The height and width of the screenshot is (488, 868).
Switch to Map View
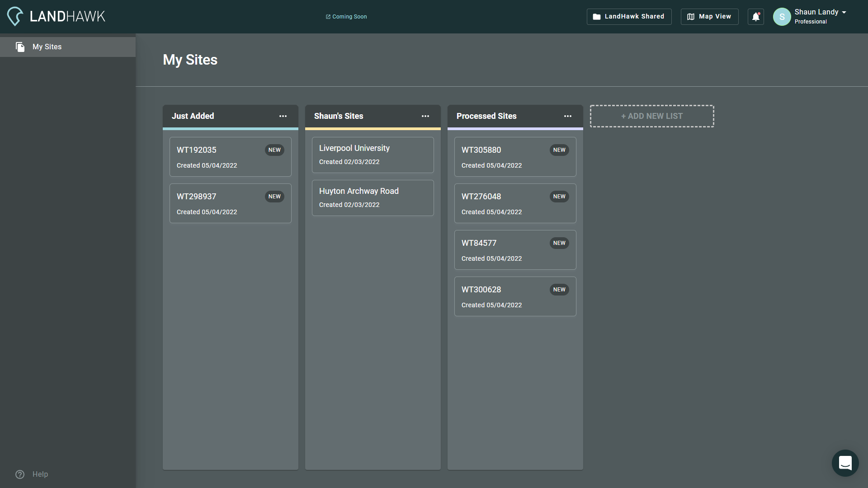[x=709, y=17]
